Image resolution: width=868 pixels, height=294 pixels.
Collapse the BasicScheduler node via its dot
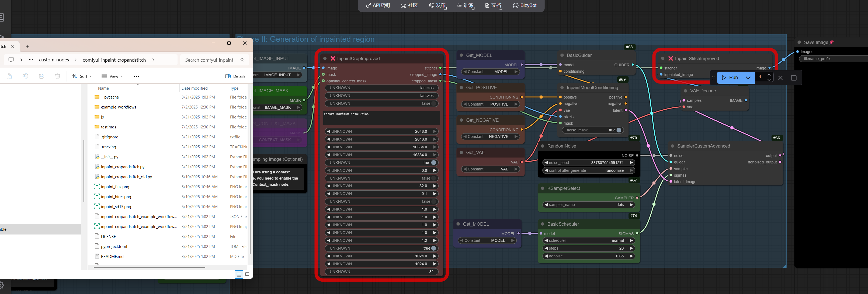pos(543,224)
